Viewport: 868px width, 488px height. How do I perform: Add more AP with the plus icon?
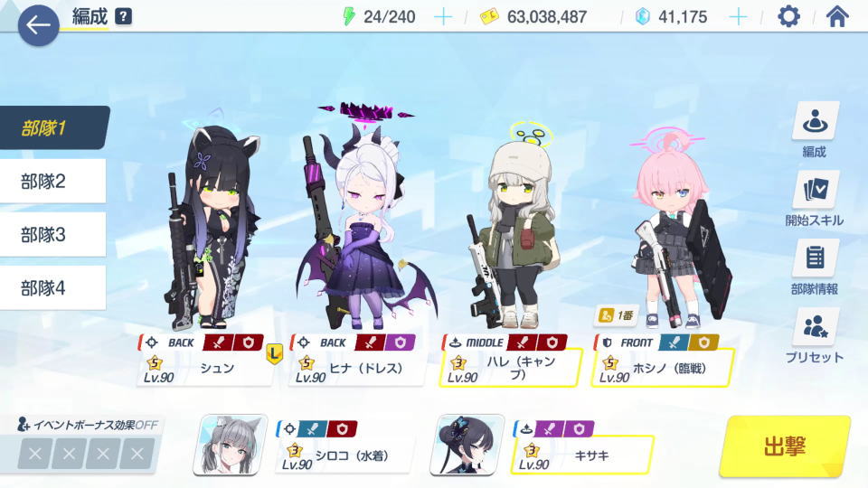coord(443,17)
